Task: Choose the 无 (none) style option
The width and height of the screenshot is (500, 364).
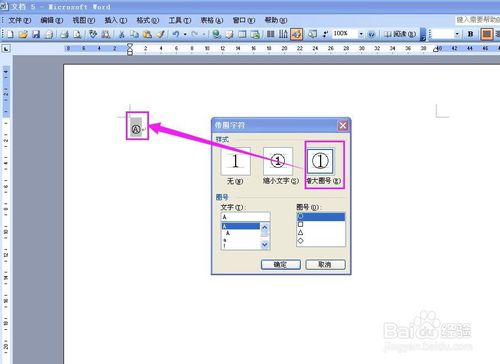Action: tap(235, 161)
